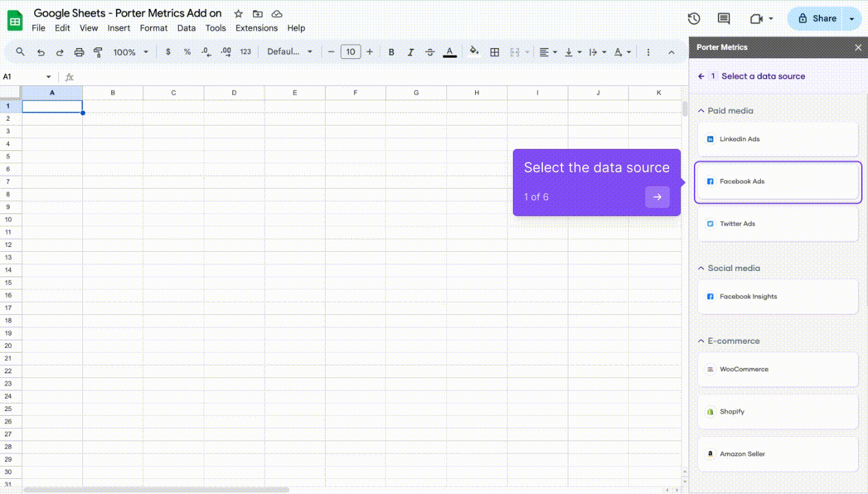Image resolution: width=868 pixels, height=494 pixels.
Task: Increase decimal places
Action: click(x=226, y=52)
